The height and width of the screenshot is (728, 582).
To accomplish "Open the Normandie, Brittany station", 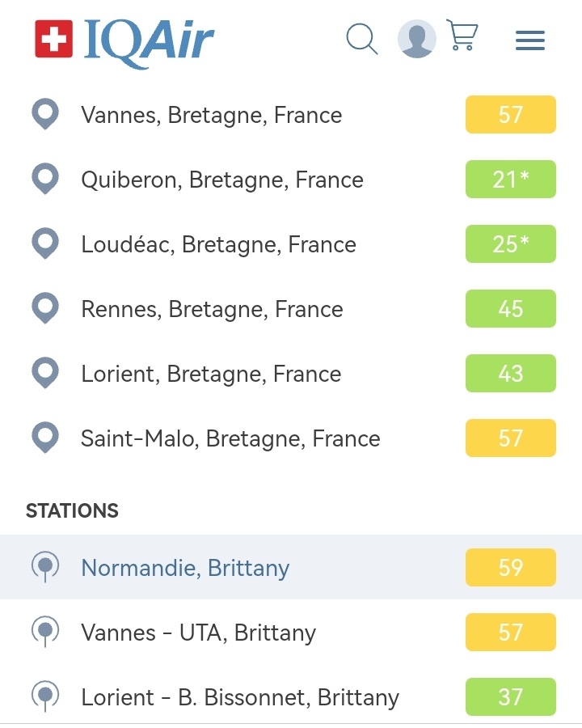I will point(185,568).
